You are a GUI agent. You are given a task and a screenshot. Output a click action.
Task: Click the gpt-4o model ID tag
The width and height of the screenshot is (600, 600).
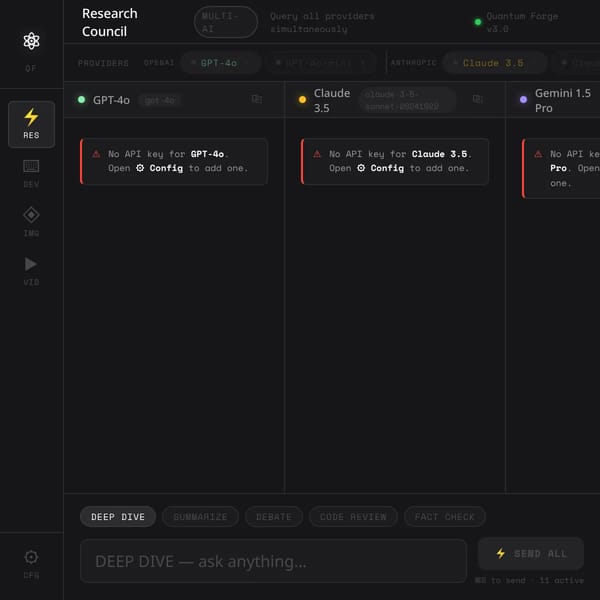point(160,100)
